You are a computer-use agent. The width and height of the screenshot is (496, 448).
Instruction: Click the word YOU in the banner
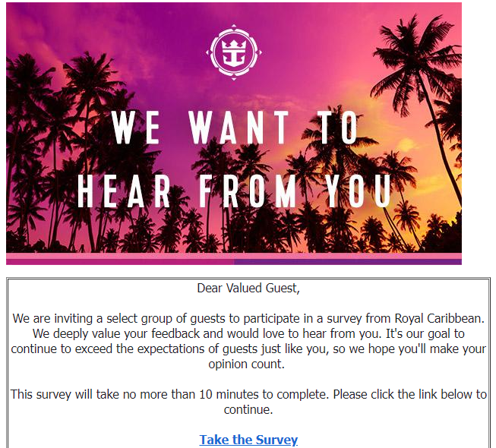pyautogui.click(x=359, y=191)
